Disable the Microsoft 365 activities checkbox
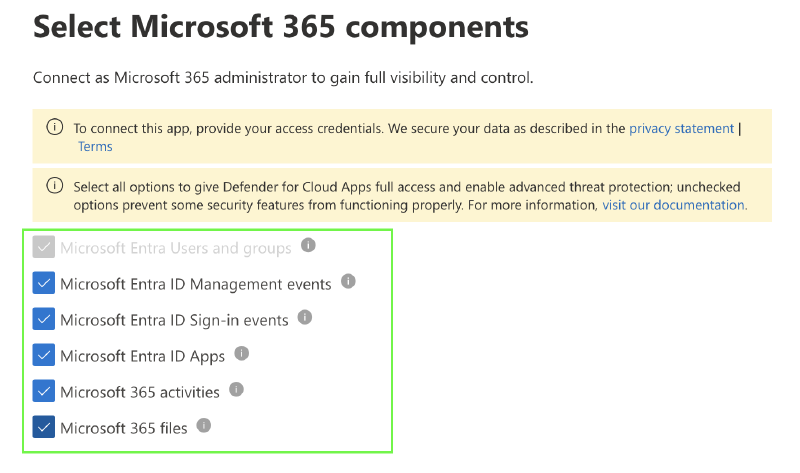 click(x=44, y=391)
